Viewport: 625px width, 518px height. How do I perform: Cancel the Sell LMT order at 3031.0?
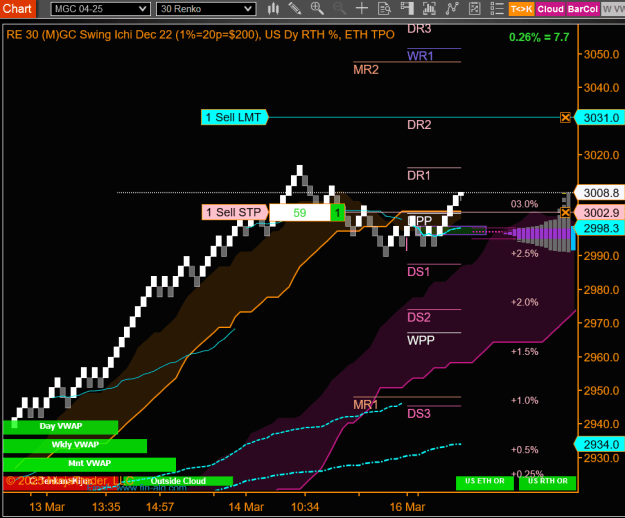[x=565, y=118]
